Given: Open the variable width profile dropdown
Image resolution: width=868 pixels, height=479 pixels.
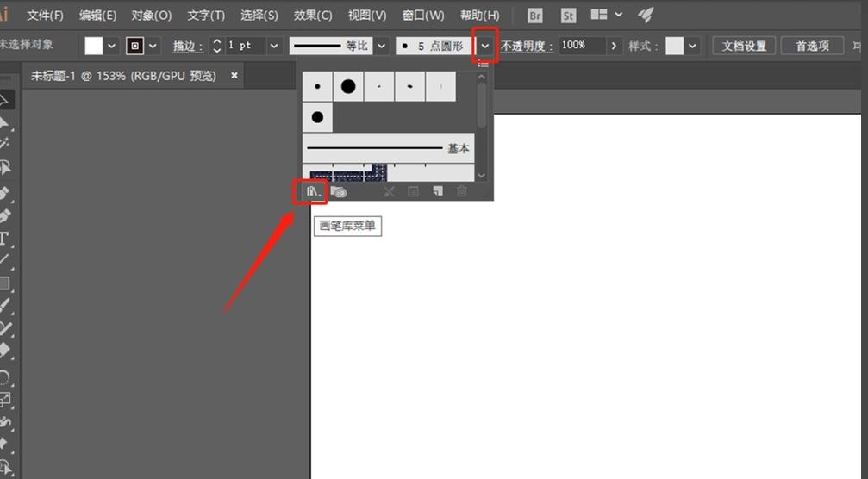Looking at the screenshot, I should point(381,46).
